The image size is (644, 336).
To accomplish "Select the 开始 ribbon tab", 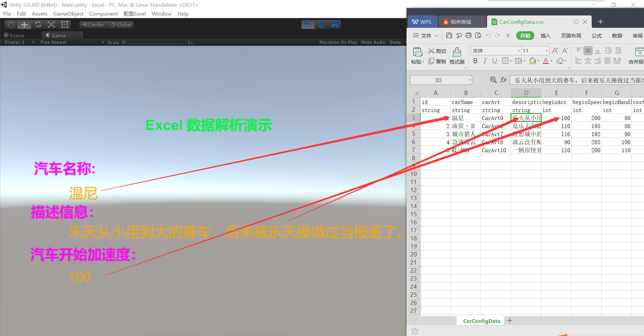I will click(x=525, y=36).
